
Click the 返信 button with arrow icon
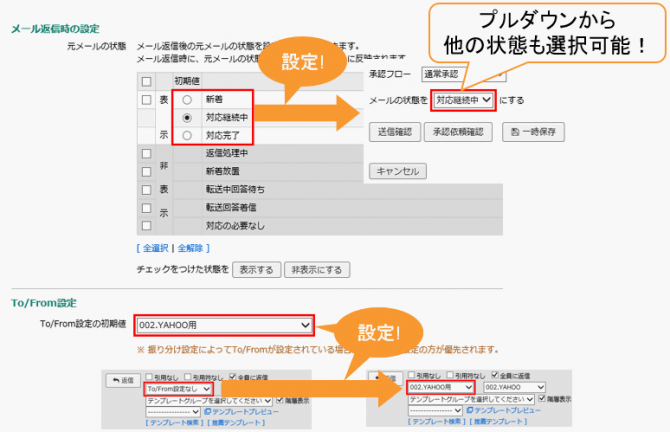123,382
